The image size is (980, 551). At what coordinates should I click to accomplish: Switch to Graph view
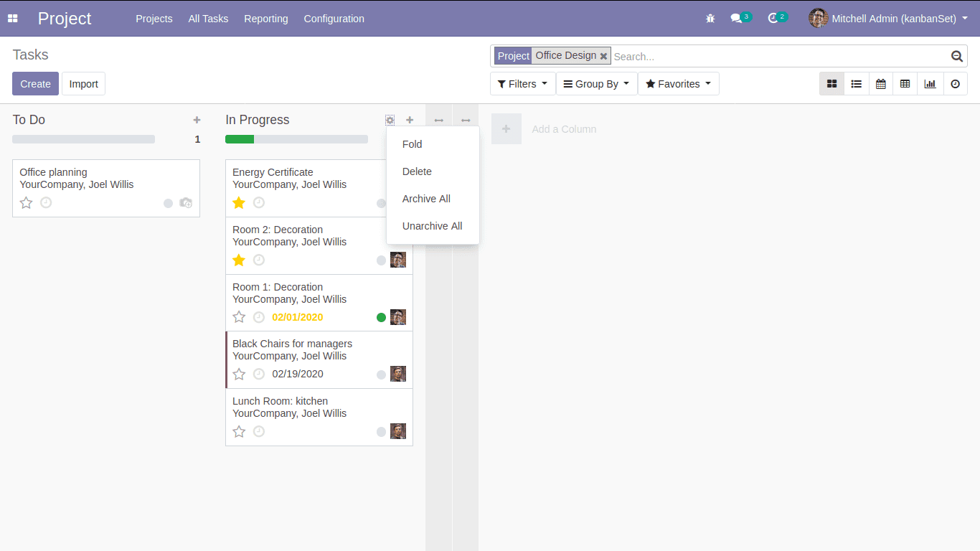tap(930, 84)
